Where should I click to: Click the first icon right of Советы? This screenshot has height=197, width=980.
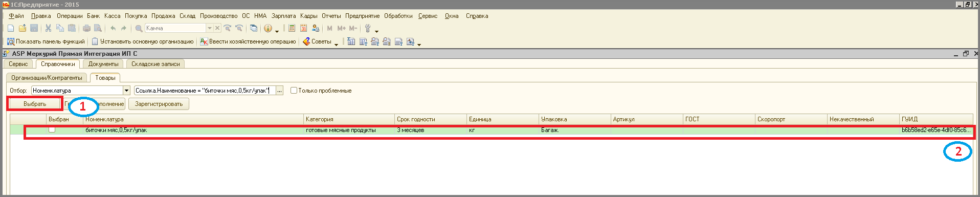(x=351, y=41)
